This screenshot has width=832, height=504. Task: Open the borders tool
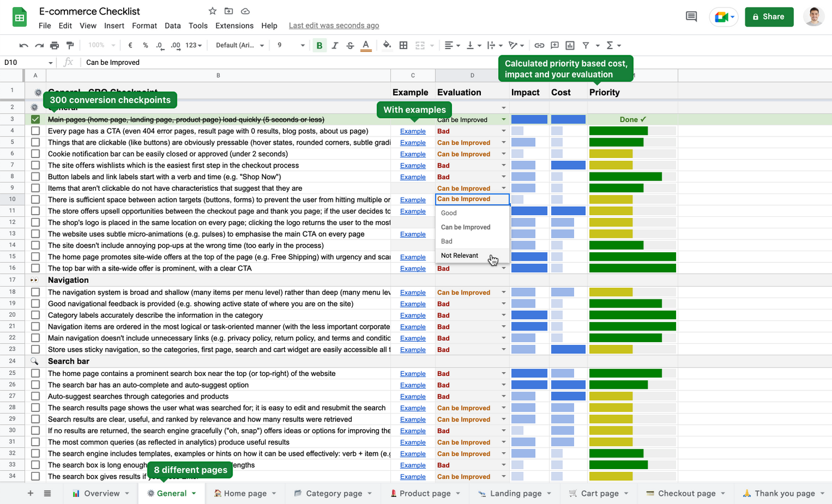[x=404, y=45]
